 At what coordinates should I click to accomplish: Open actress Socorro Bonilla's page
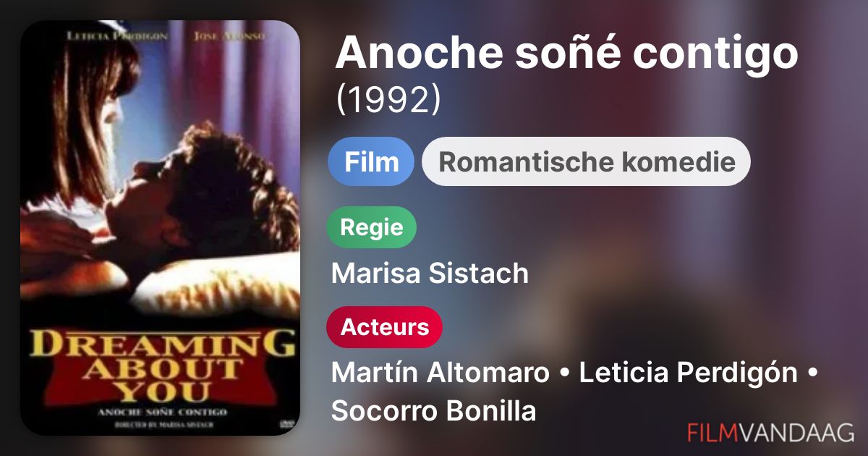(433, 411)
